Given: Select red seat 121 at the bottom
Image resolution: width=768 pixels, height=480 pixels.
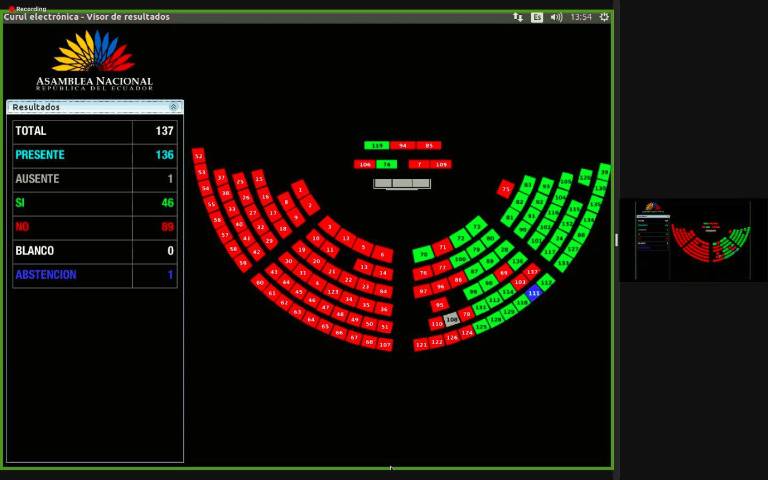Looking at the screenshot, I should (x=421, y=345).
